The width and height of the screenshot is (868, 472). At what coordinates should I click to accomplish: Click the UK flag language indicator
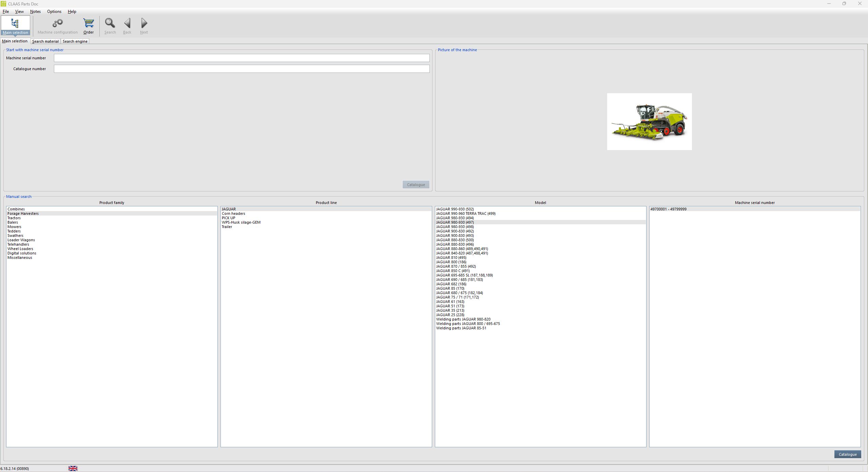tap(73, 468)
